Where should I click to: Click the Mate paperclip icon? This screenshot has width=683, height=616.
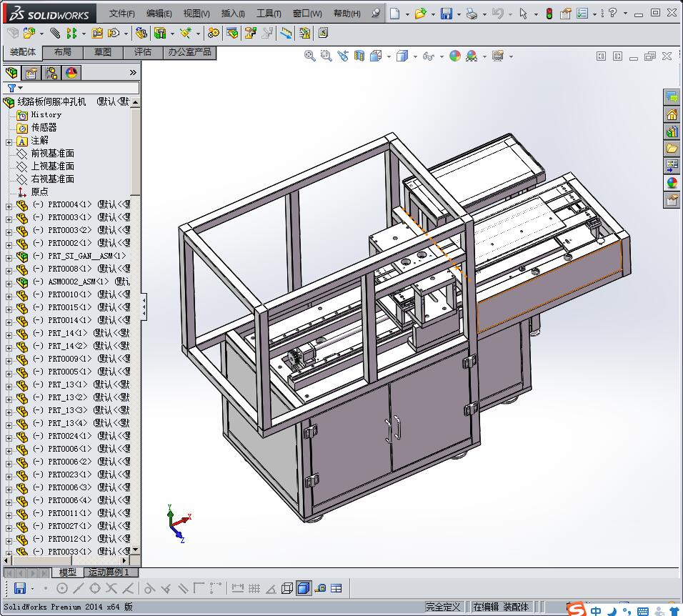55,33
